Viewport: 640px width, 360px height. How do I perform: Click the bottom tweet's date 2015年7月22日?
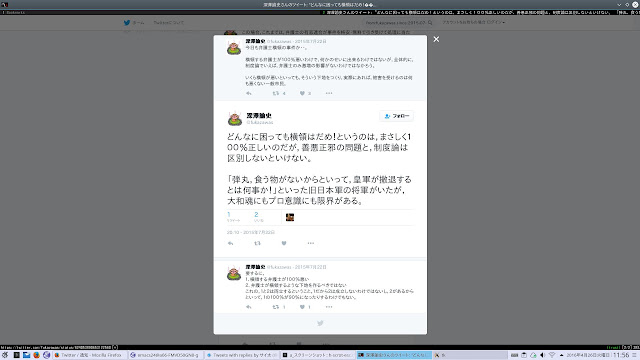311,267
